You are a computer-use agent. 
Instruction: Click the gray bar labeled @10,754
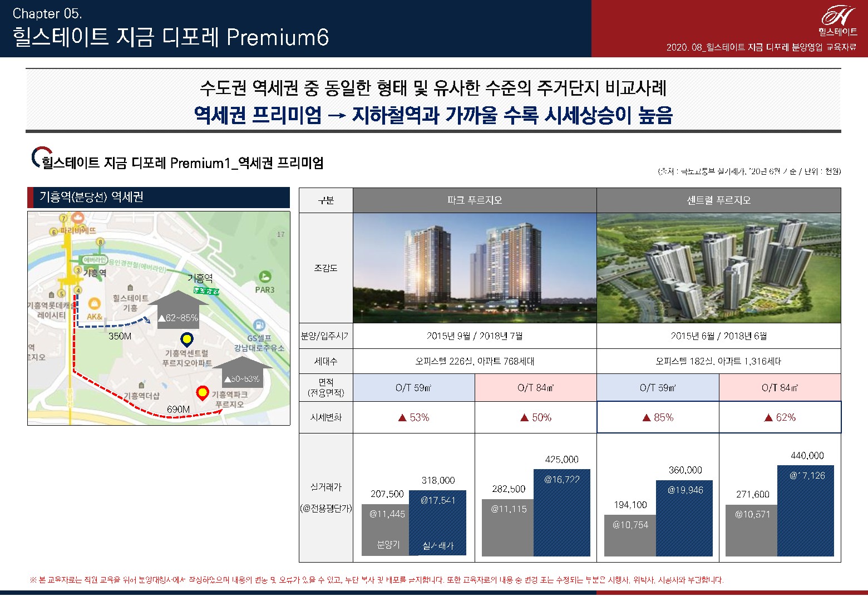[630, 535]
